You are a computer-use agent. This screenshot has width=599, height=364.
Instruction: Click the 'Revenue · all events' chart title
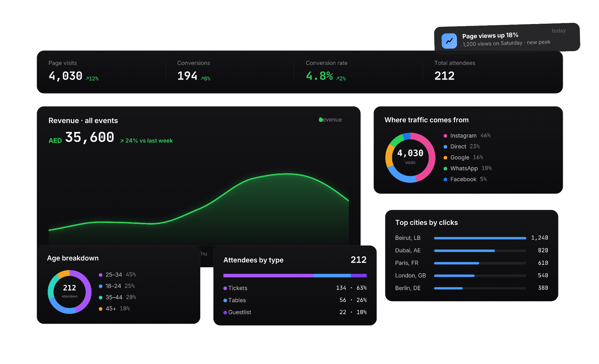coord(83,121)
